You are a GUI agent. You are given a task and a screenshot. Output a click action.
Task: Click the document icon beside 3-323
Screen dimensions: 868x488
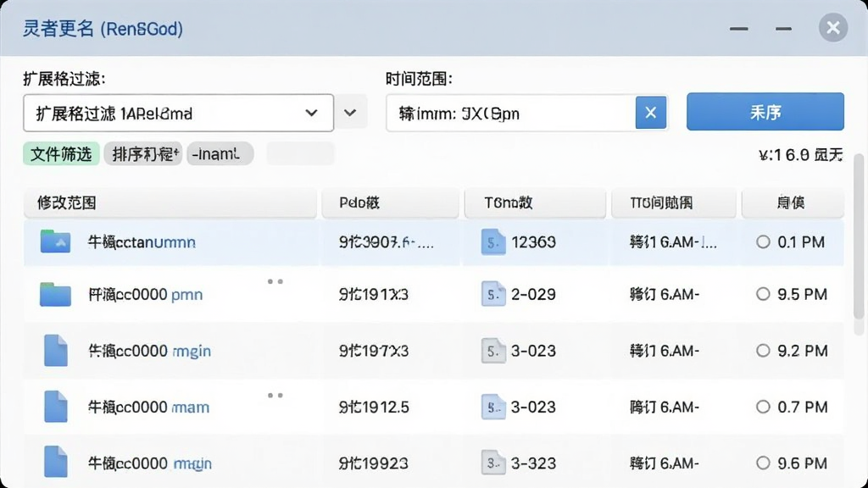tap(493, 463)
